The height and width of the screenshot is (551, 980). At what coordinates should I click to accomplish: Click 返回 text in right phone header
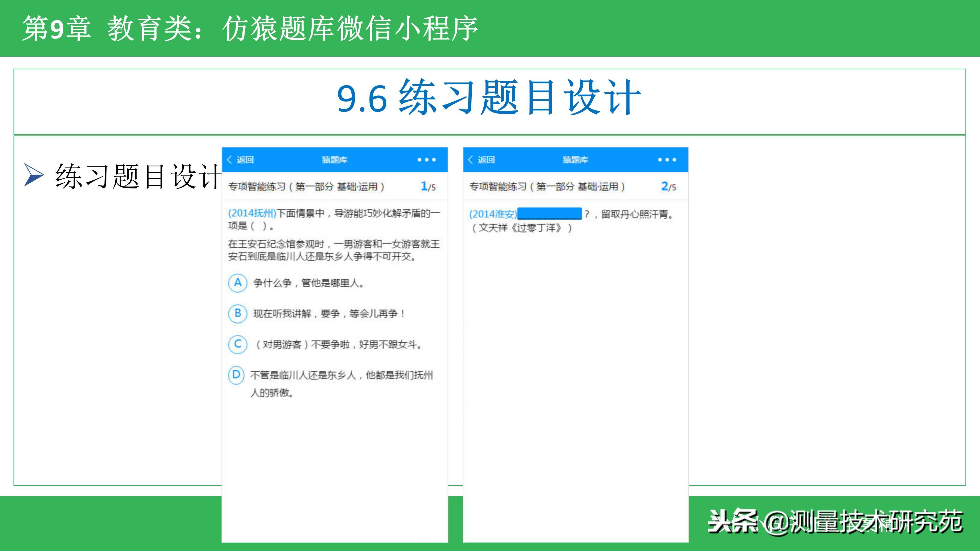[x=487, y=160]
